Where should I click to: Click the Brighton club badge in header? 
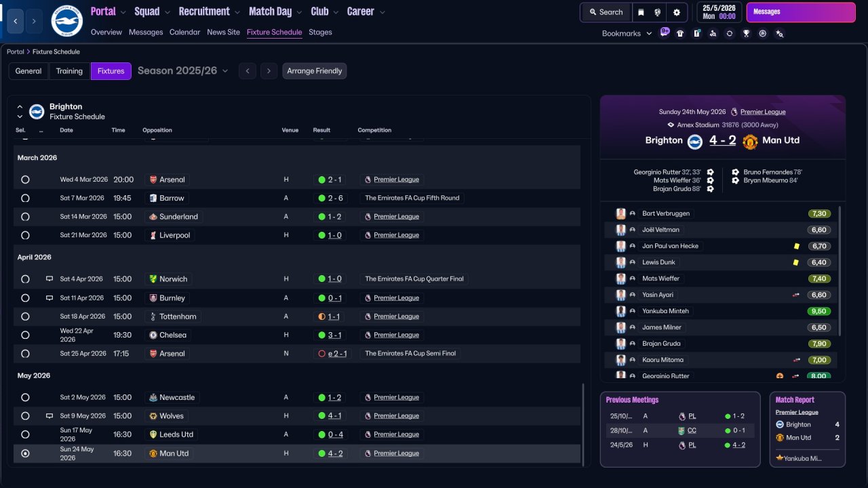pyautogui.click(x=66, y=21)
